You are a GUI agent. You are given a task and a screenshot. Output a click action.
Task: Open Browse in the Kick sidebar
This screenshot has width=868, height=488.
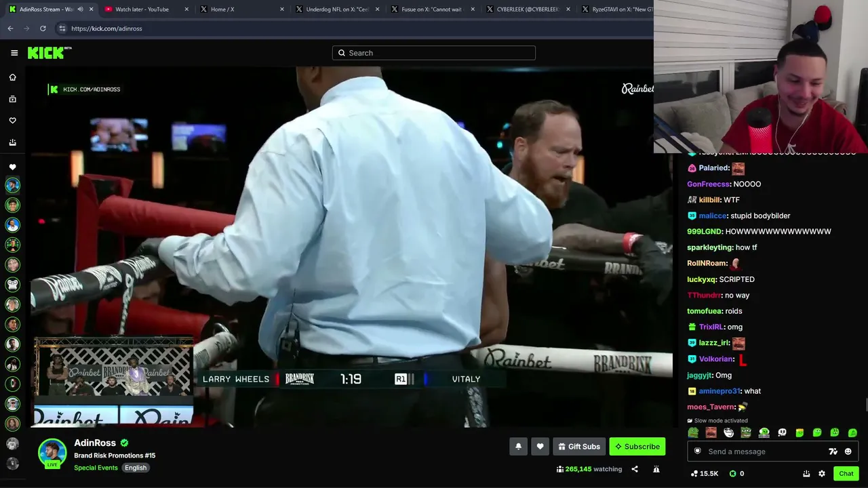[x=12, y=99]
